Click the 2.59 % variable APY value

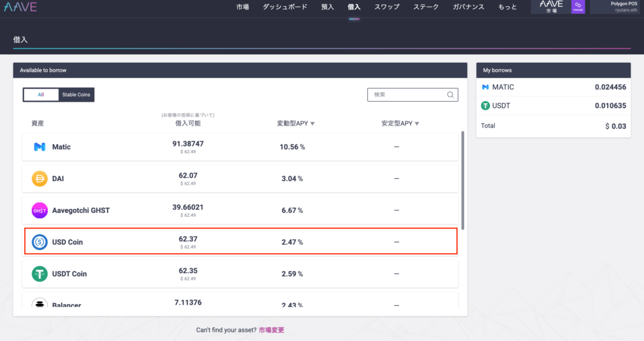(292, 274)
